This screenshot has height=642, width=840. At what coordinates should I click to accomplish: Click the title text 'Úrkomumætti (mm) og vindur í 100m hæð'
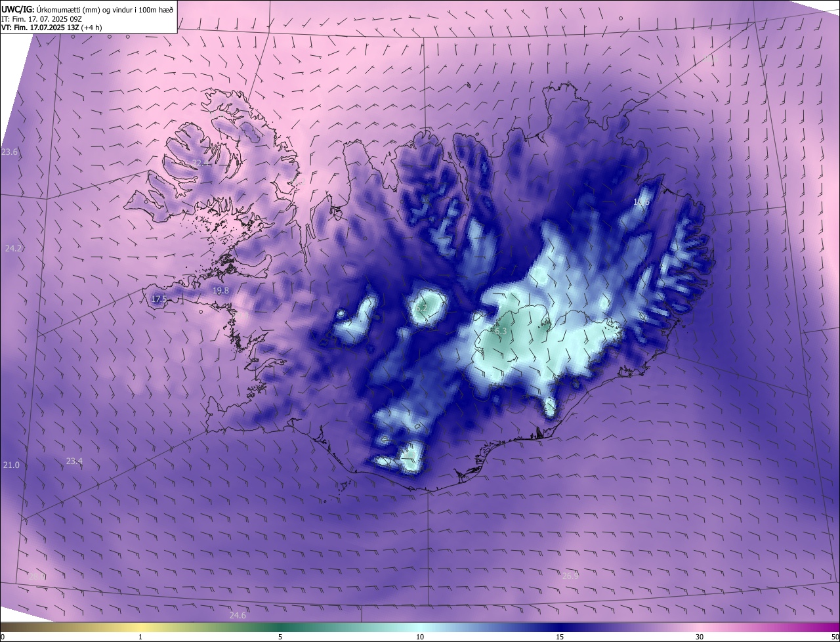105,9
